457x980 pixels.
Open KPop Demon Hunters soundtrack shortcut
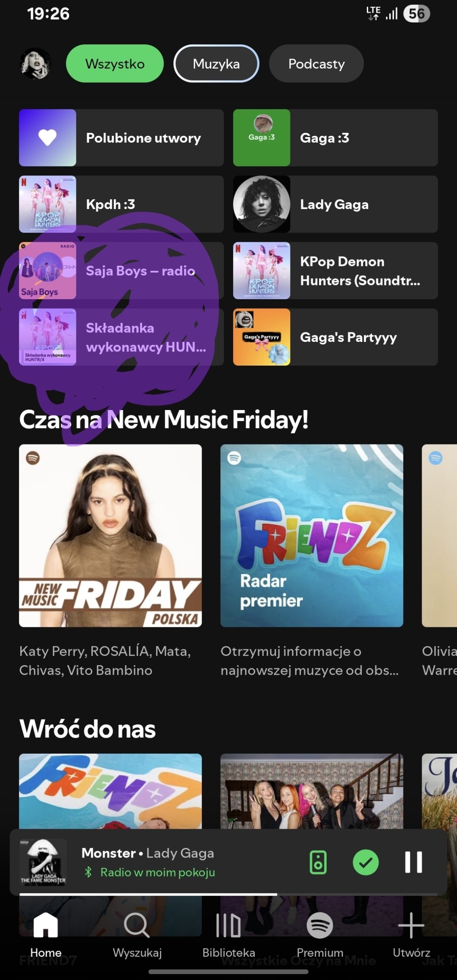tap(335, 270)
